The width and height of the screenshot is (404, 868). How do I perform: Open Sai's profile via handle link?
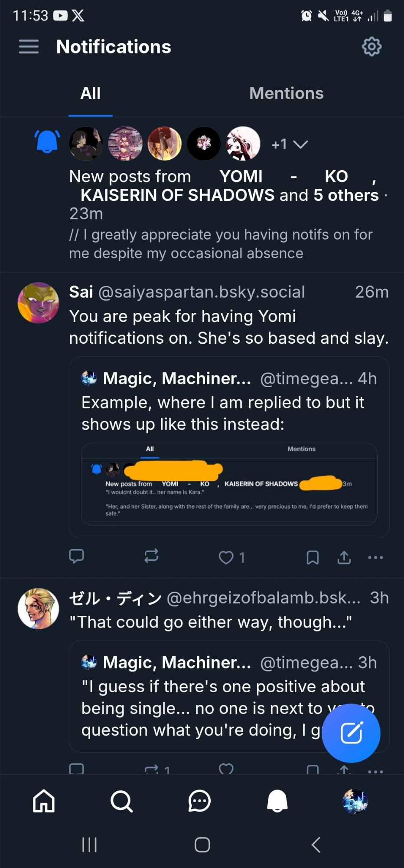(202, 292)
